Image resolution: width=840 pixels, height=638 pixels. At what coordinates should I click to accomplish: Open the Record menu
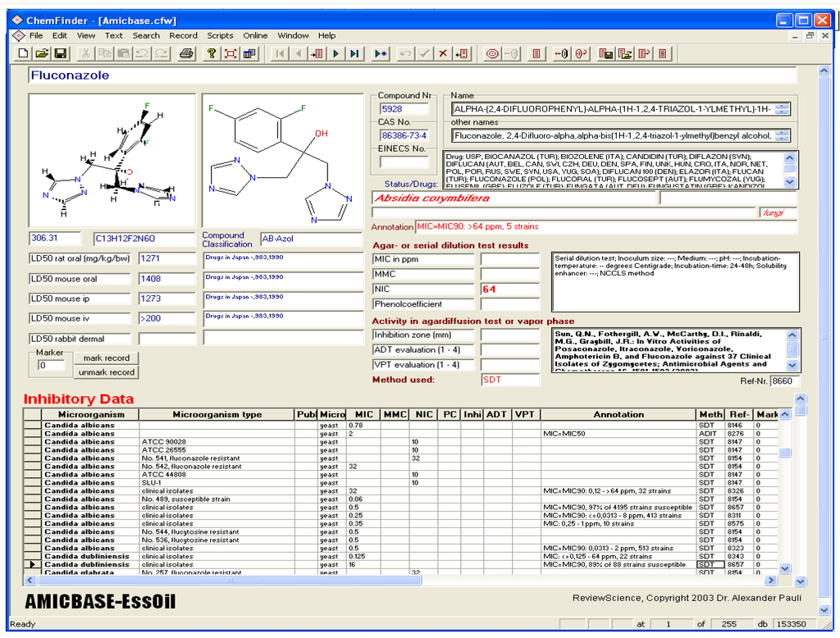pyautogui.click(x=183, y=35)
